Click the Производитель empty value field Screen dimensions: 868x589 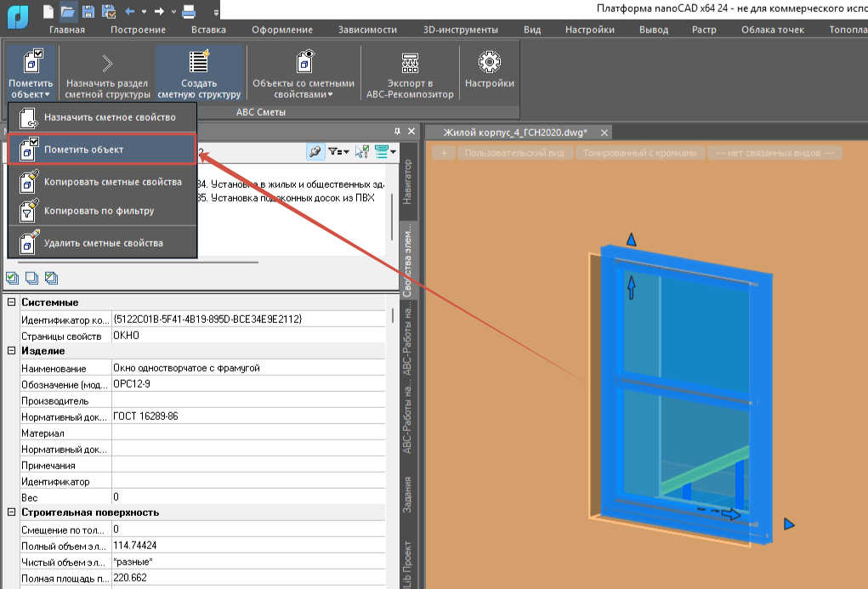pyautogui.click(x=248, y=399)
